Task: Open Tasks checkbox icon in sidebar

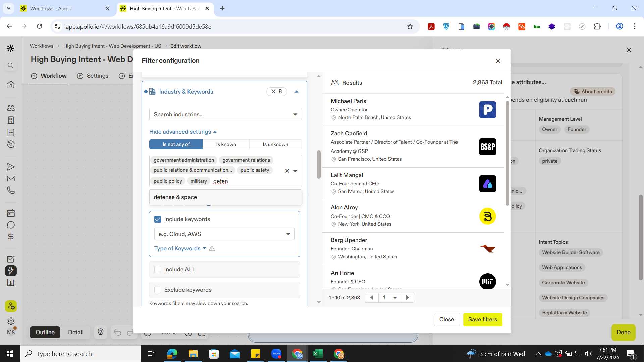Action: tap(11, 259)
